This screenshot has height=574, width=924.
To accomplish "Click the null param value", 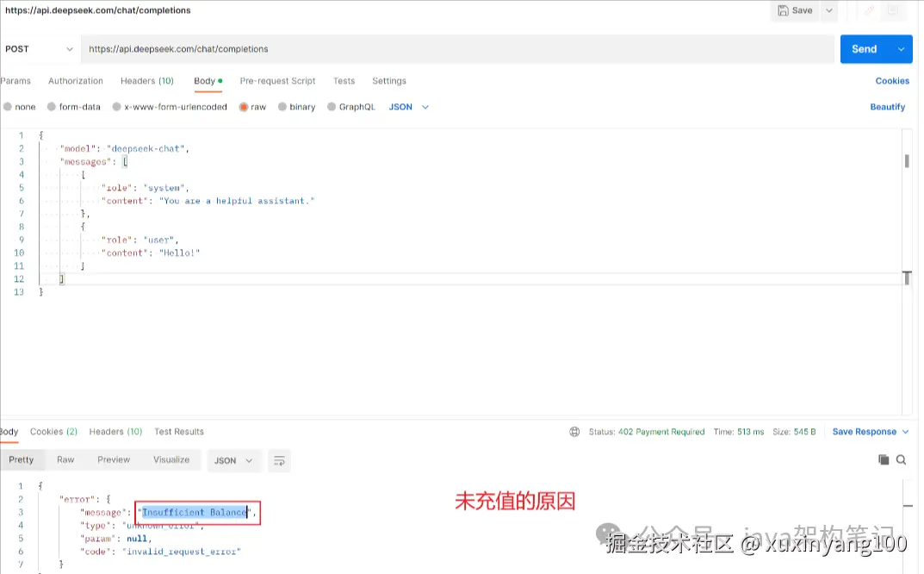I will (x=137, y=538).
